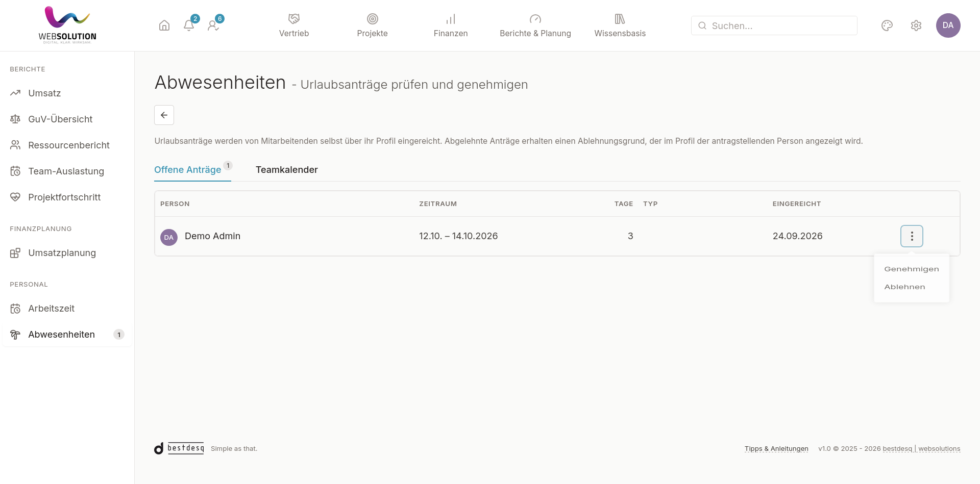Image resolution: width=980 pixels, height=484 pixels.
Task: Open the Projekte menu
Action: (373, 26)
